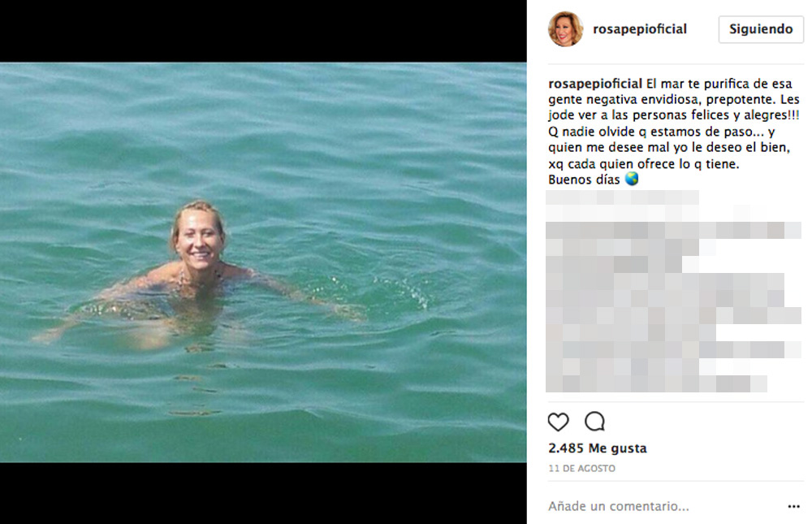Click the black bar above the photo
Image resolution: width=812 pixels, height=524 pixels.
(x=263, y=31)
